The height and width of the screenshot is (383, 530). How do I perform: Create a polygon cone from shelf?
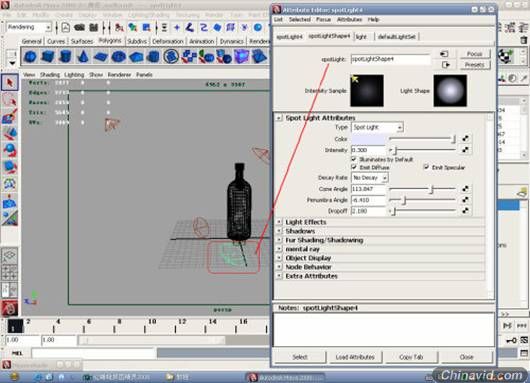click(83, 56)
